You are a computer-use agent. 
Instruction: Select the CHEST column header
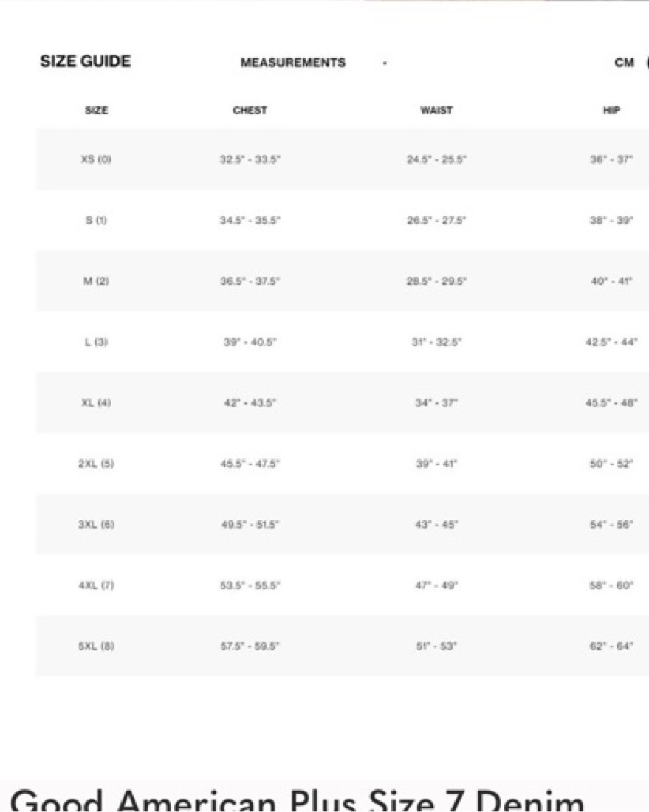pos(250,110)
